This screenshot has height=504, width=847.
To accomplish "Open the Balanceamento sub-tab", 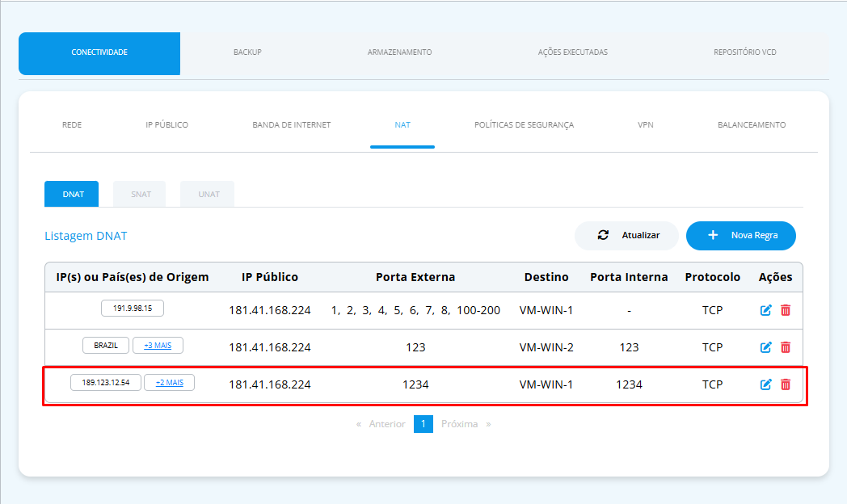I will [x=752, y=124].
